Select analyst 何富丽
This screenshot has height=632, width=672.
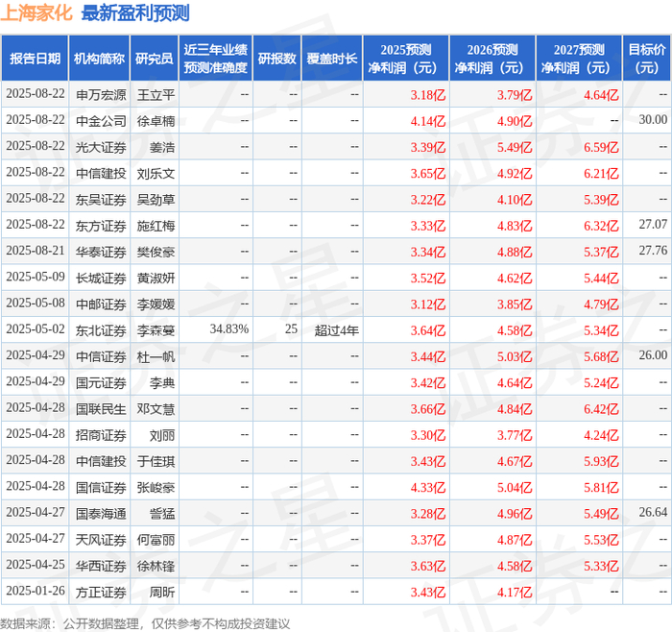(x=156, y=540)
